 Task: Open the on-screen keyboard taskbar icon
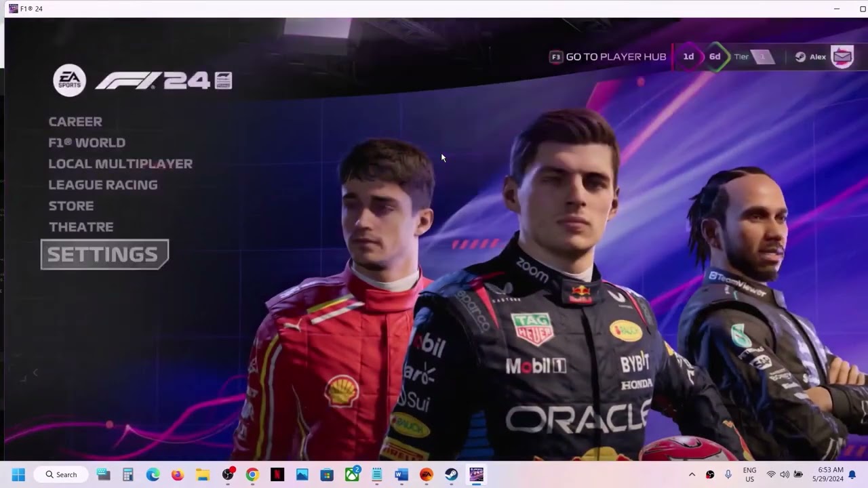point(103,474)
